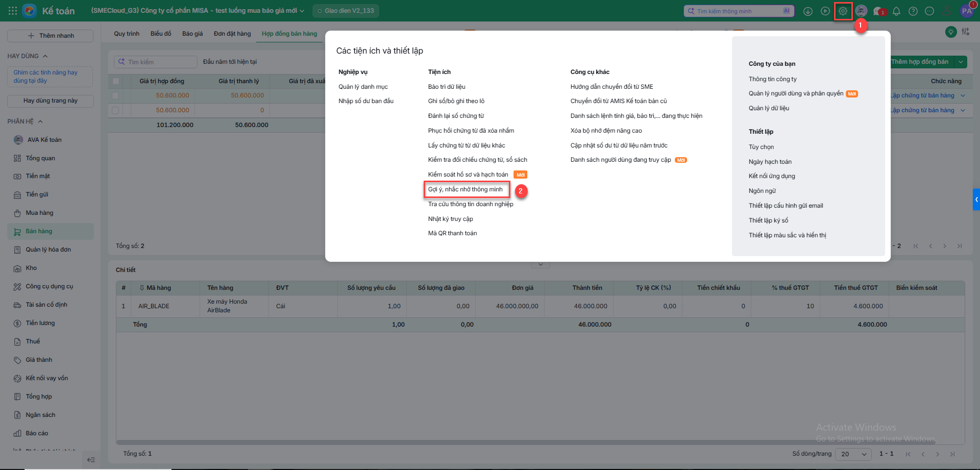Viewport: 980px width, 470px height.
Task: Open Xóa bộ nhớ đệm nâng cao
Action: click(x=606, y=131)
